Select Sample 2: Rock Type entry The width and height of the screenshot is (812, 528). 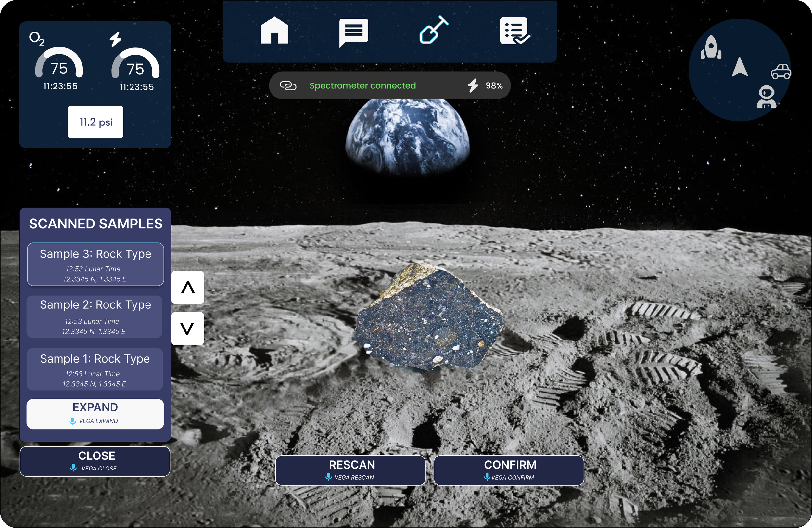click(95, 316)
